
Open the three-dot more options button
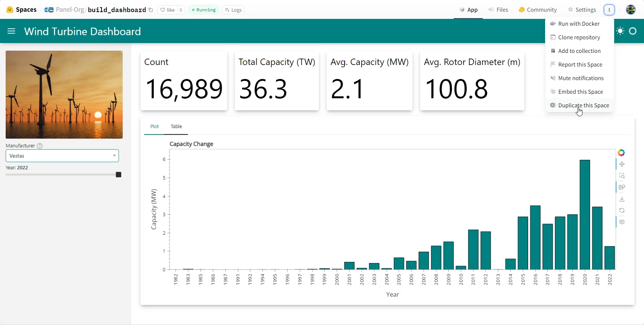click(609, 10)
